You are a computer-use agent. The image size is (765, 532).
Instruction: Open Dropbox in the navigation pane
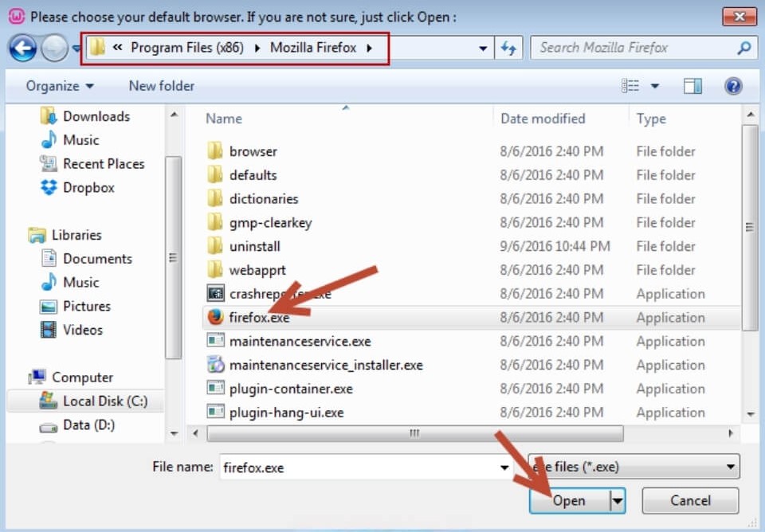[x=88, y=188]
